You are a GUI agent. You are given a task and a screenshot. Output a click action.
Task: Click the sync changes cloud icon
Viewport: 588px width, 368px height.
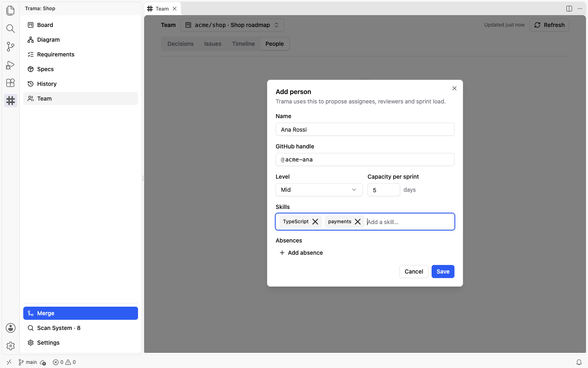(43, 362)
